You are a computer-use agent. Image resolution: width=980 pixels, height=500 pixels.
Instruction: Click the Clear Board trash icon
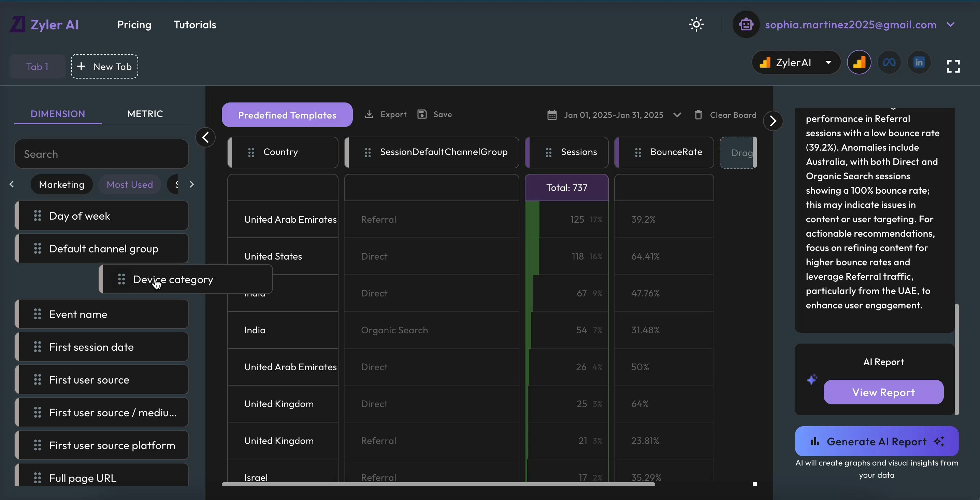pos(700,114)
